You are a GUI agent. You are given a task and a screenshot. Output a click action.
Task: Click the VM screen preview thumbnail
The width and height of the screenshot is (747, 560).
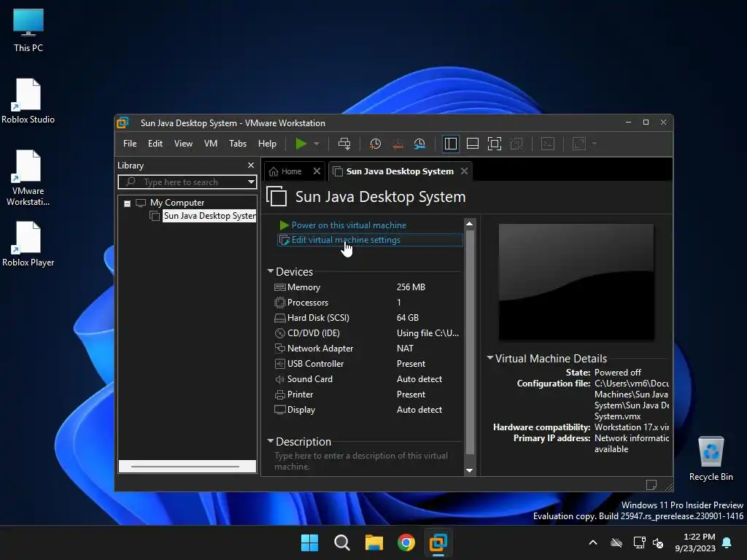pyautogui.click(x=576, y=282)
